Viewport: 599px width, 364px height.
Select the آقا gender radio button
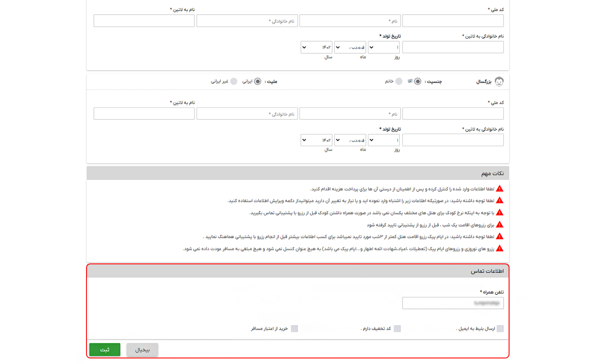click(x=417, y=81)
